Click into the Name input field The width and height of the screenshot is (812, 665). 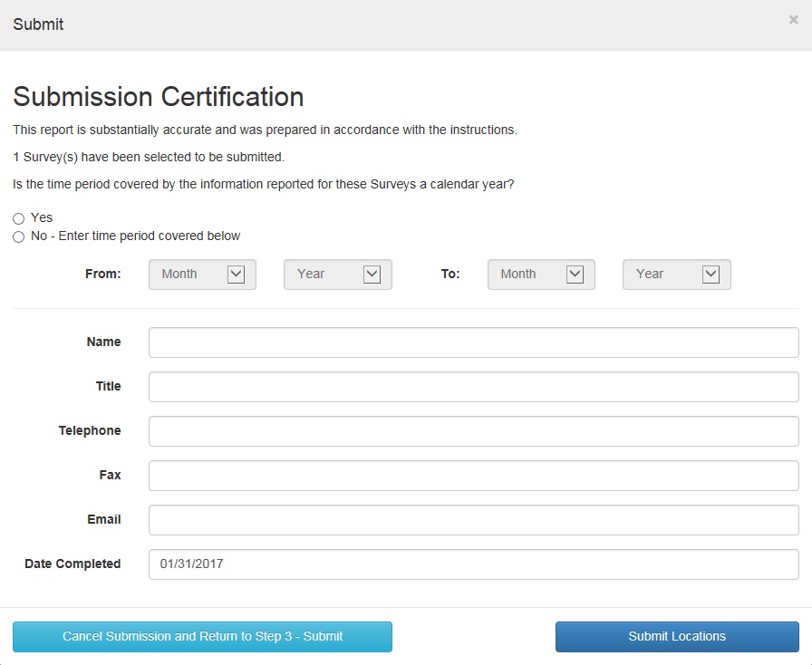473,342
